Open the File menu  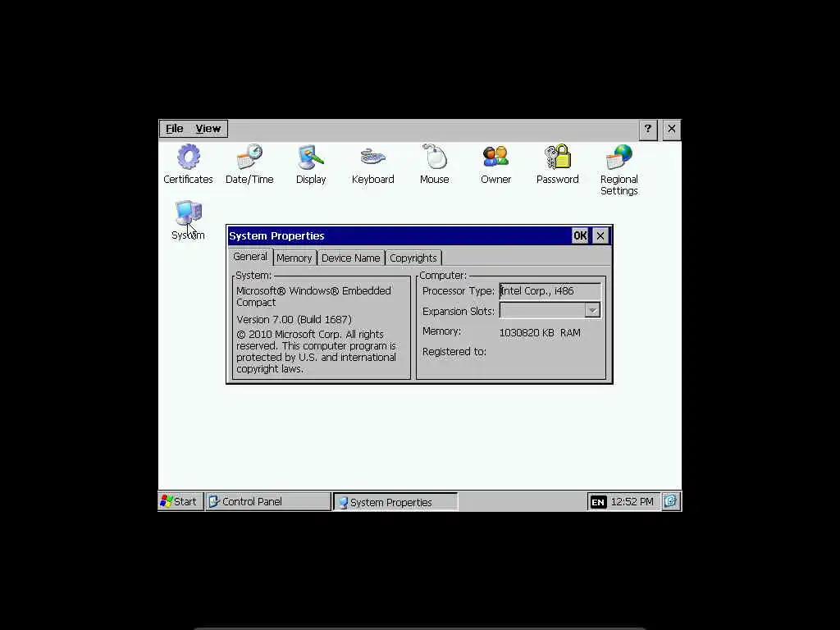point(174,129)
